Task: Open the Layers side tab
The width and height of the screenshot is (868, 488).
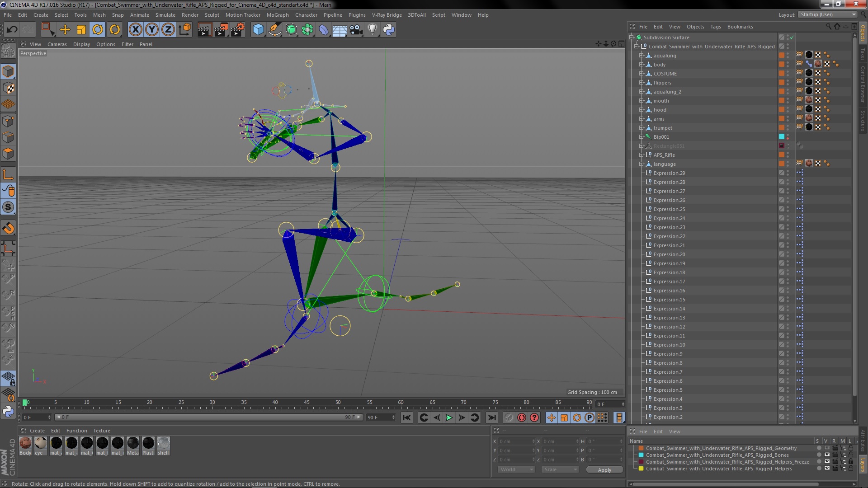Action: click(863, 464)
